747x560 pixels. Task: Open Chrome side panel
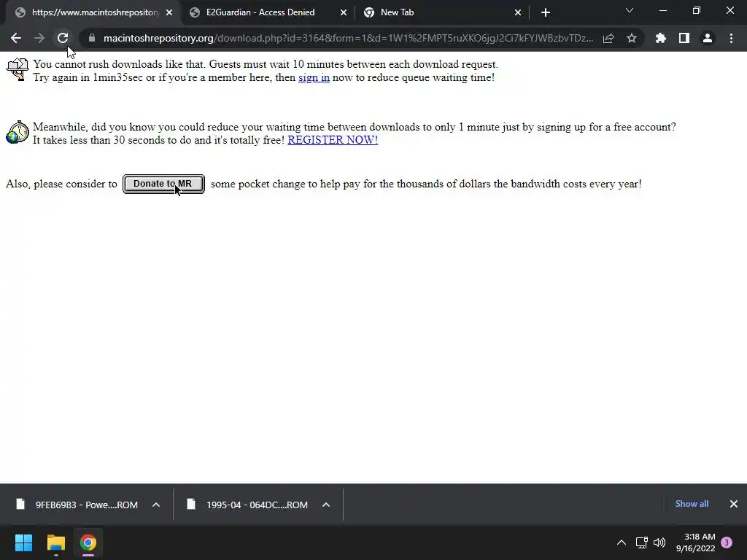(684, 38)
